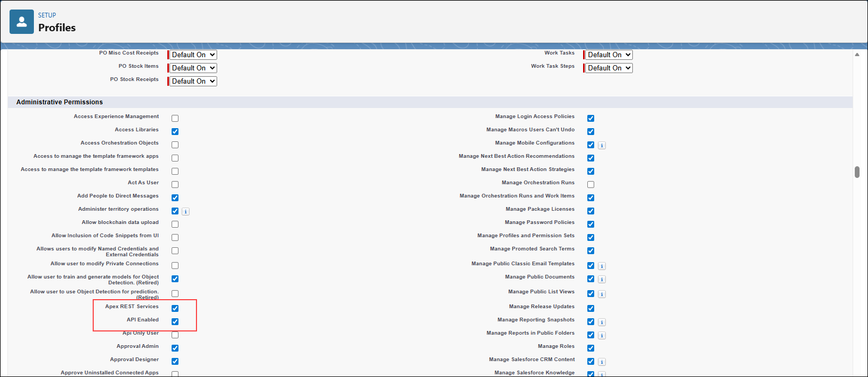
Task: Open PO Misc Cost Receipts dropdown
Action: [x=193, y=55]
